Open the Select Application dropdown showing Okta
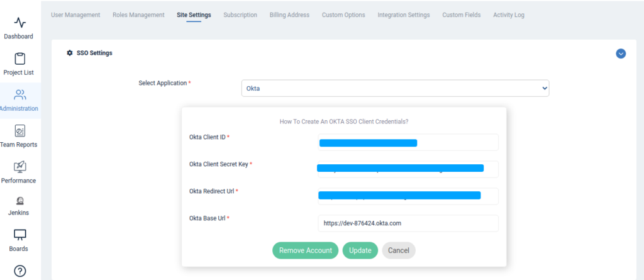Viewport: 644px width, 280px height. pyautogui.click(x=395, y=88)
